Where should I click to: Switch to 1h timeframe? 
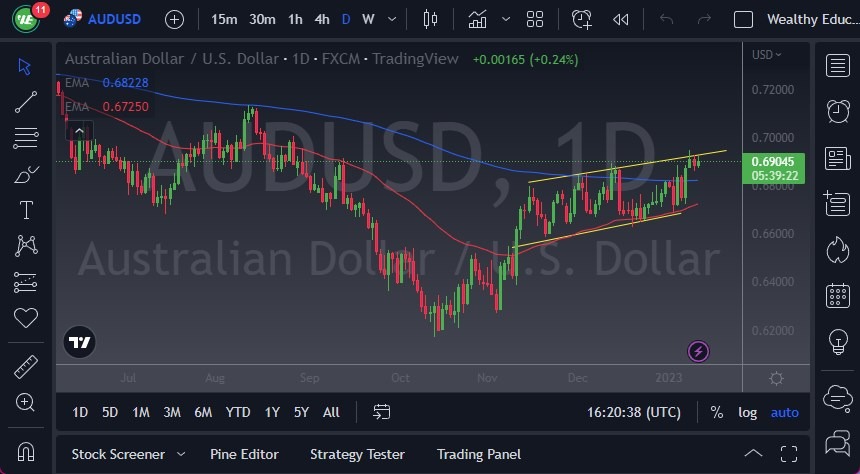[295, 19]
